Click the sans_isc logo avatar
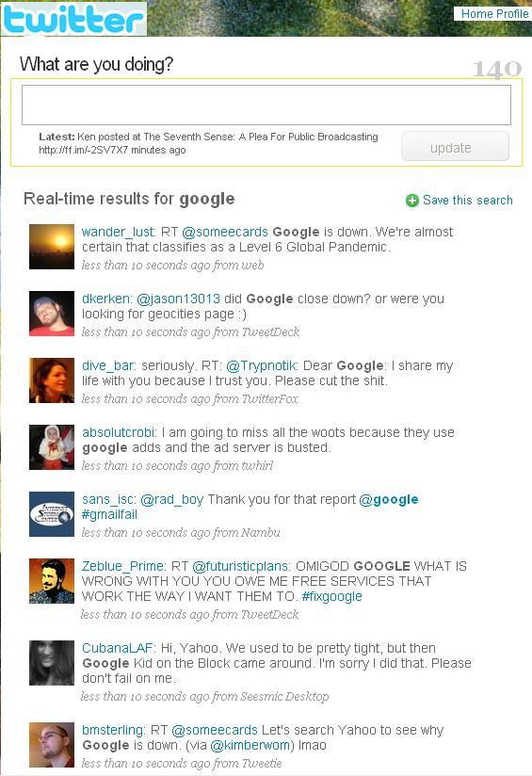The height and width of the screenshot is (776, 532). tap(52, 513)
